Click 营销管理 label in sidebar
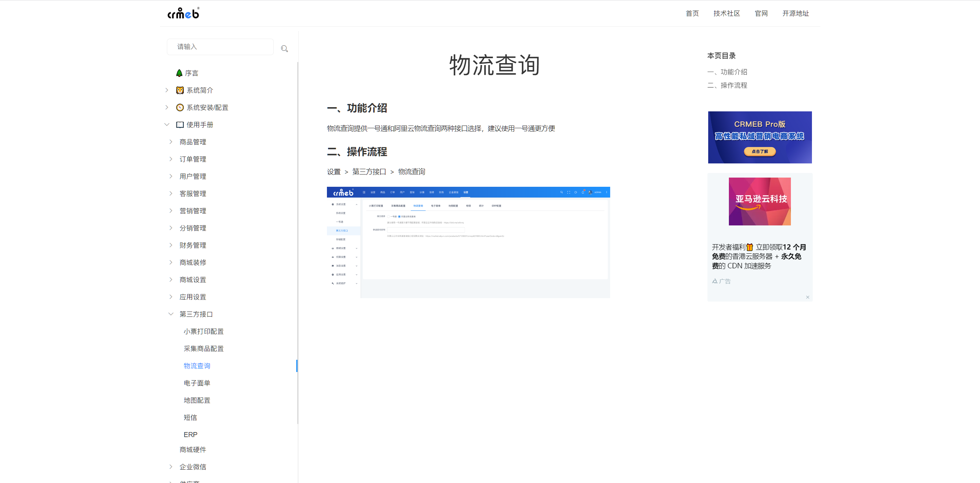 (193, 211)
